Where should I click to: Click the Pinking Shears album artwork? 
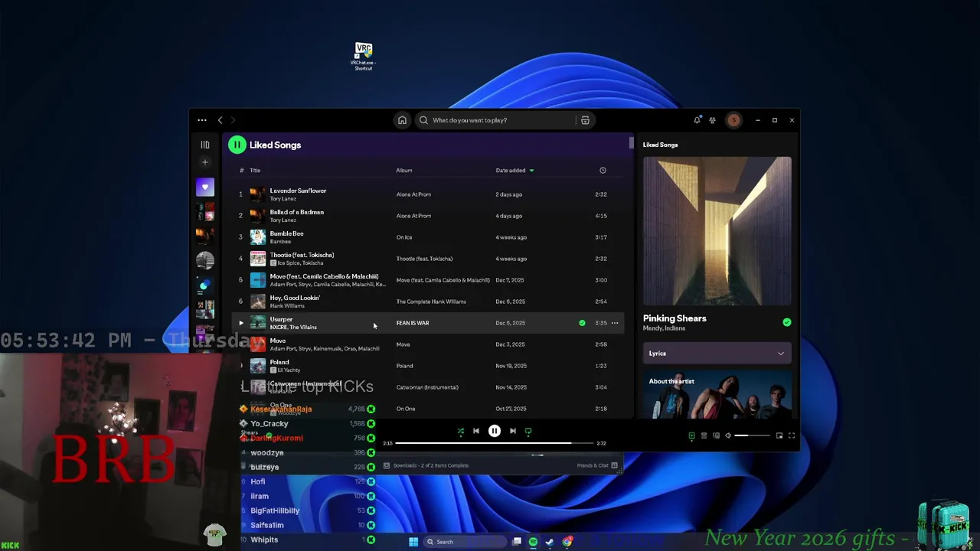pos(717,231)
